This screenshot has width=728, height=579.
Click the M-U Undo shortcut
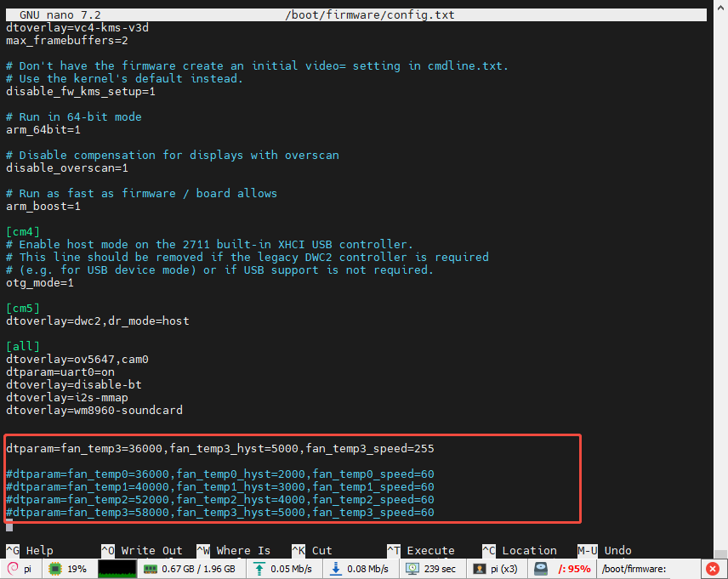coord(605,551)
